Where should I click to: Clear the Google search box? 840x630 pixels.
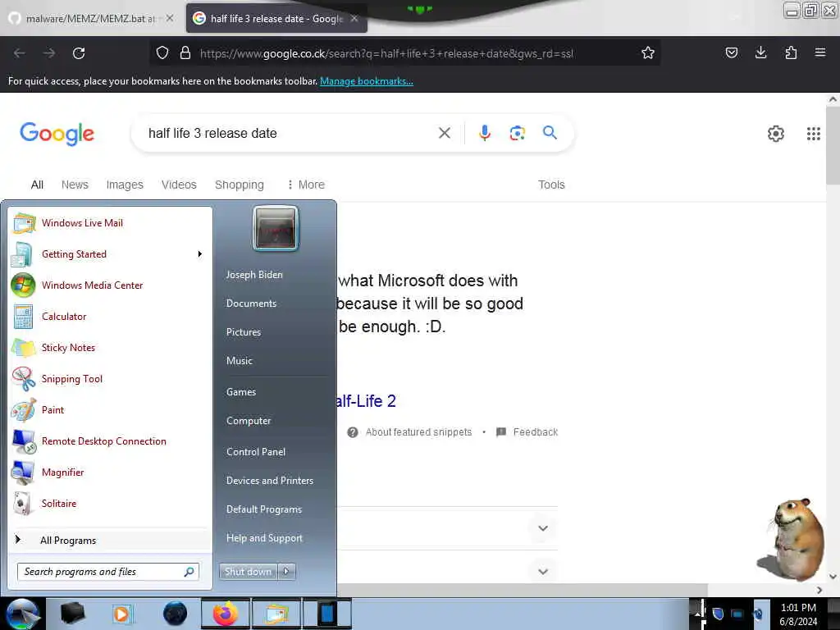(x=444, y=133)
